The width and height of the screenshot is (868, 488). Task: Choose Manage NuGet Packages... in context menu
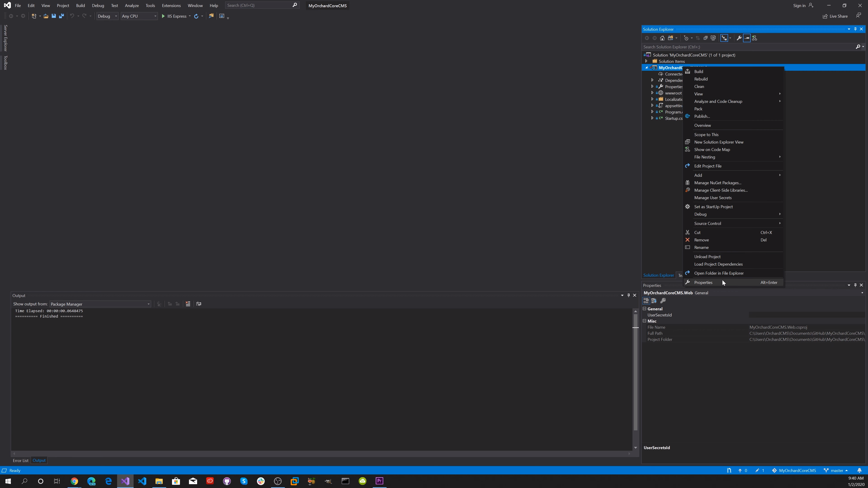733,183
